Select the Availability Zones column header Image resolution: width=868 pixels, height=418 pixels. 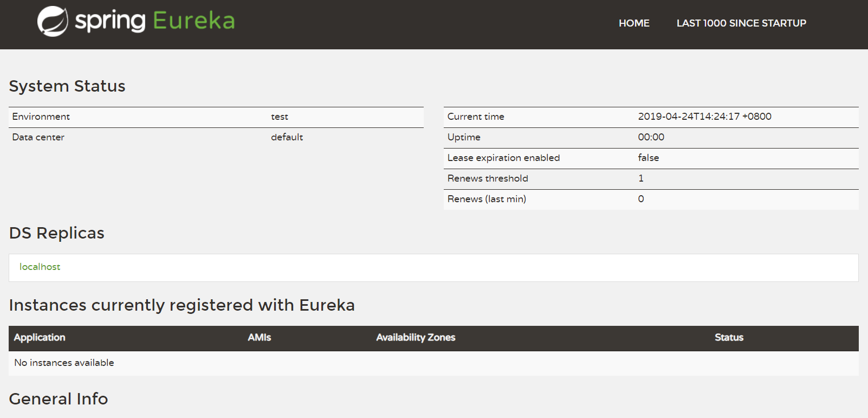(416, 337)
